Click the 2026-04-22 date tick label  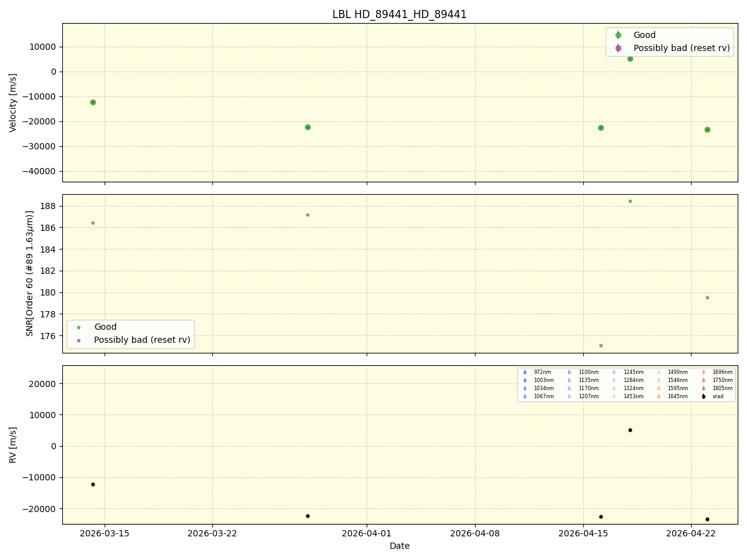[691, 533]
